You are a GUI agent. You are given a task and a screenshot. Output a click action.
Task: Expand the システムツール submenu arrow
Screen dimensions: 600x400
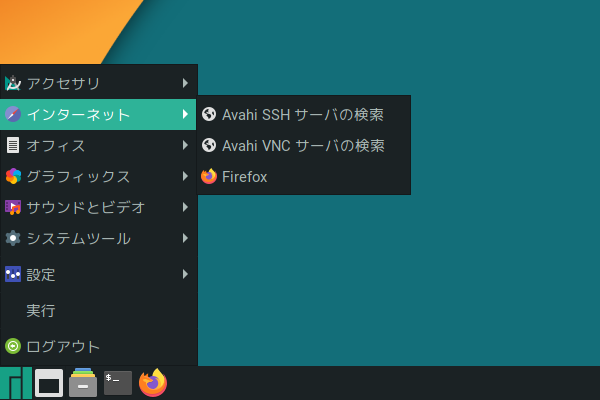pyautogui.click(x=185, y=238)
